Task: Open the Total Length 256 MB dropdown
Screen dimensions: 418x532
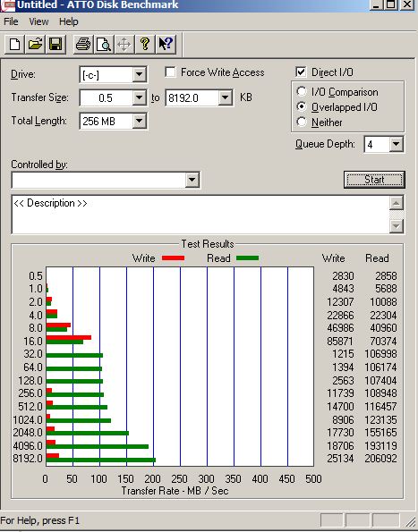Action: coord(140,121)
